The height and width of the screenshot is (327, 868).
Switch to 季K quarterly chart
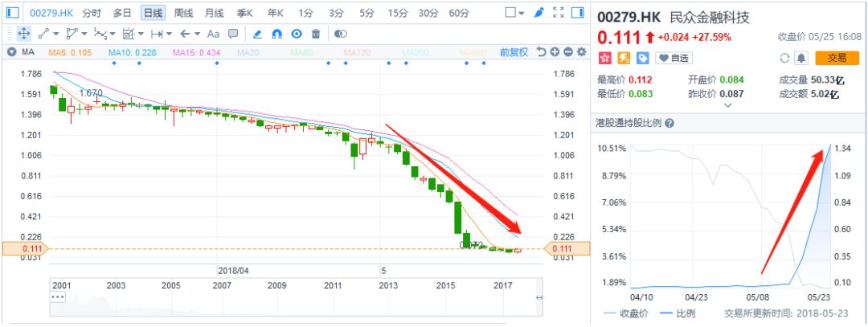244,13
